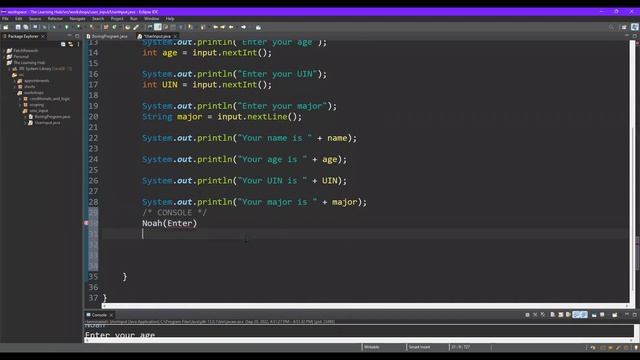Click Remove All Terminated Launches icon
The image size is (640, 360).
[x=543, y=315]
